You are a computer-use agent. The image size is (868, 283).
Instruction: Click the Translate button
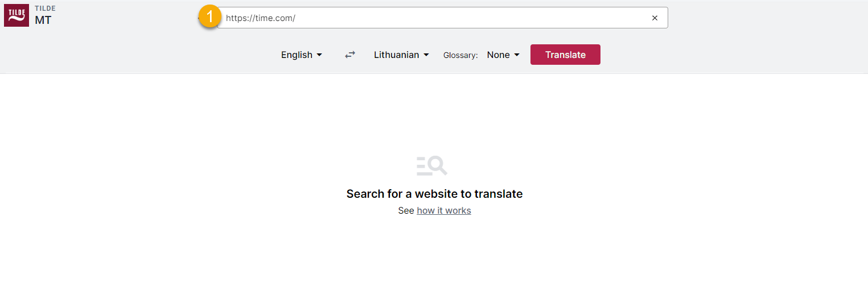(x=565, y=55)
